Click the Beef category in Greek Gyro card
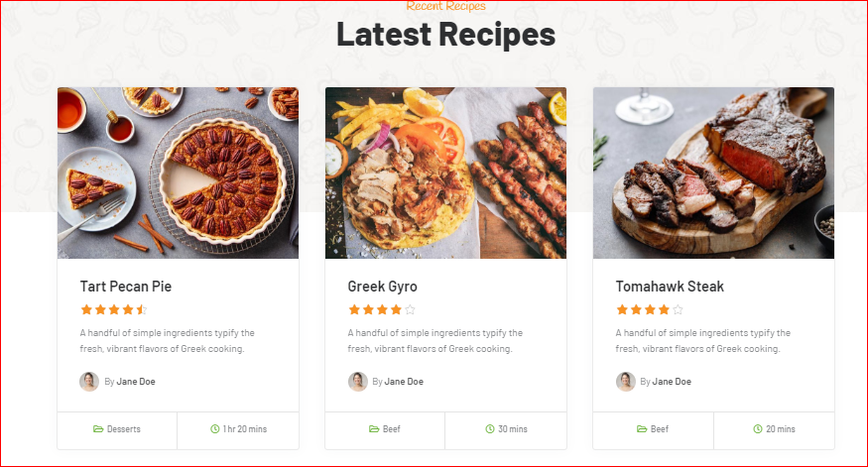This screenshot has height=467, width=868. tap(392, 428)
